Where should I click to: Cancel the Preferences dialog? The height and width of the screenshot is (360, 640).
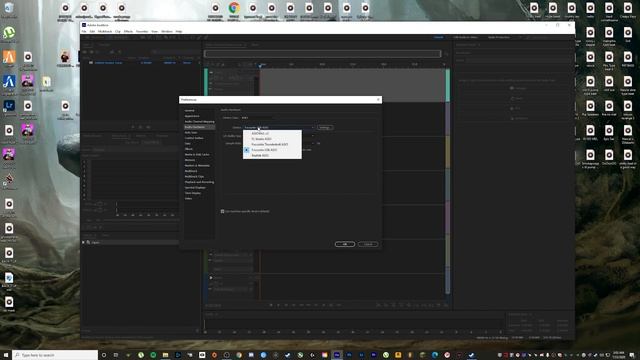coord(368,244)
